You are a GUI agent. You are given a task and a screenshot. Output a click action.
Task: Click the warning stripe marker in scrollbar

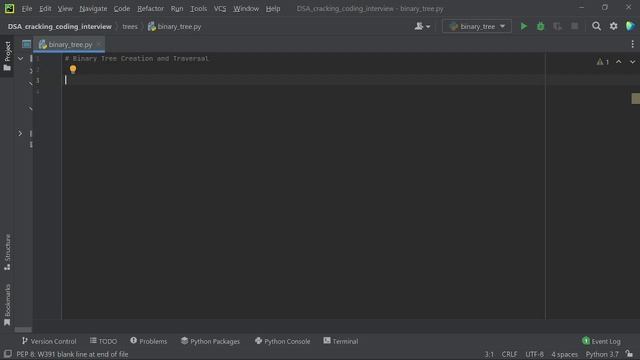(x=636, y=98)
